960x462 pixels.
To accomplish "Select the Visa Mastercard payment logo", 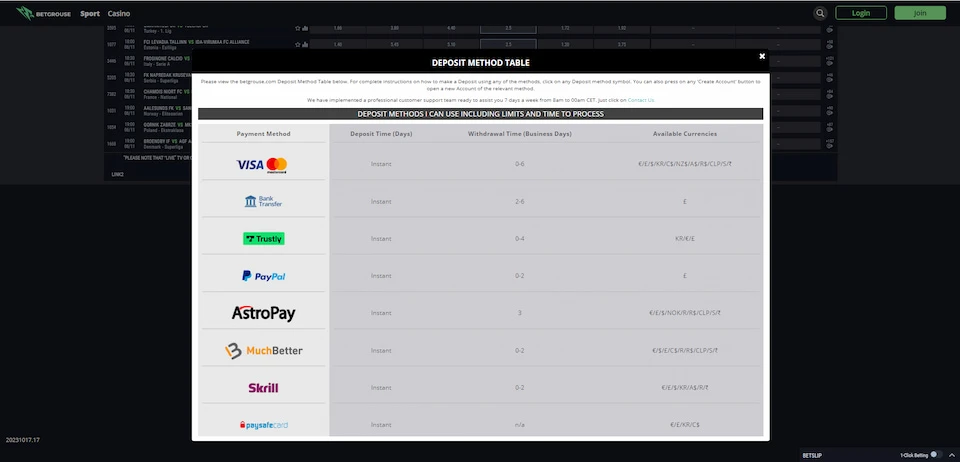I will pos(262,164).
